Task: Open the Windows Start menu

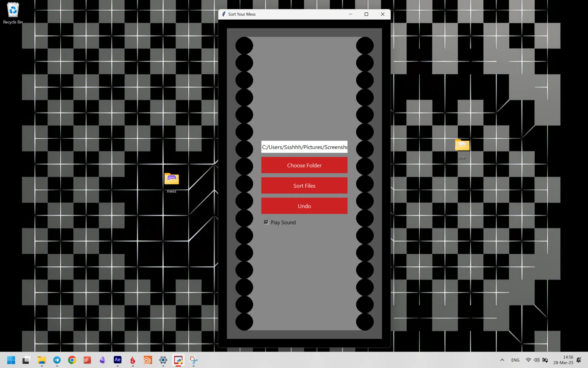Action: [x=11, y=360]
